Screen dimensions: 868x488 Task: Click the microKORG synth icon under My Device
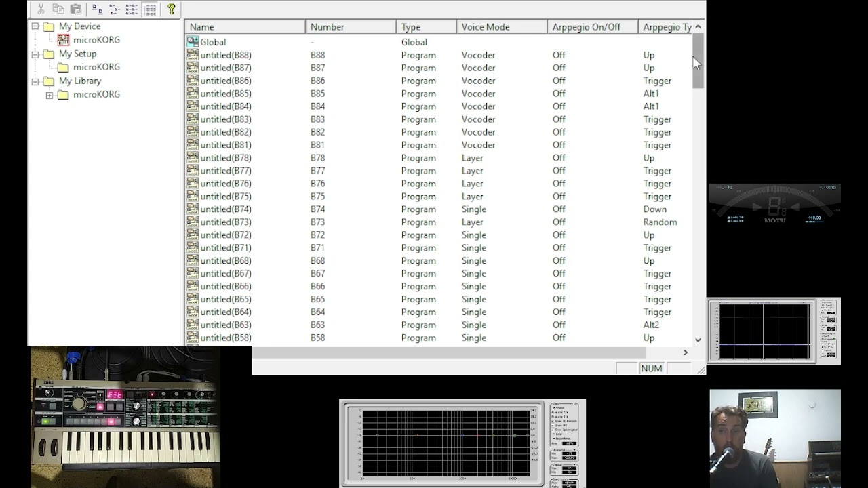point(63,40)
